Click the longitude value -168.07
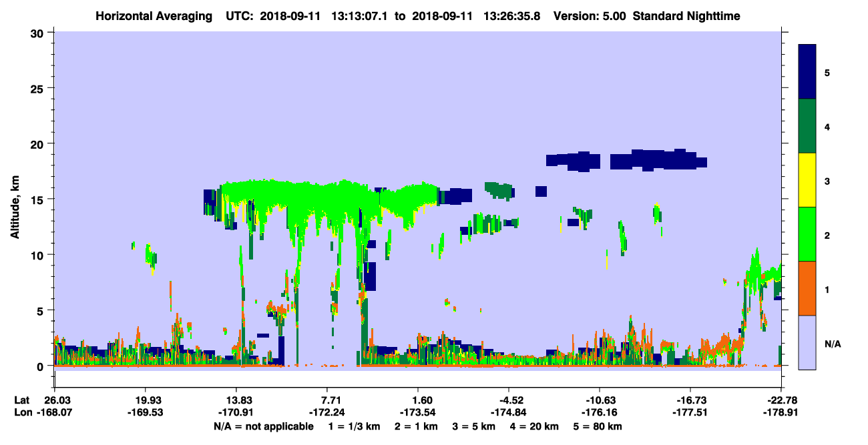 click(x=54, y=412)
